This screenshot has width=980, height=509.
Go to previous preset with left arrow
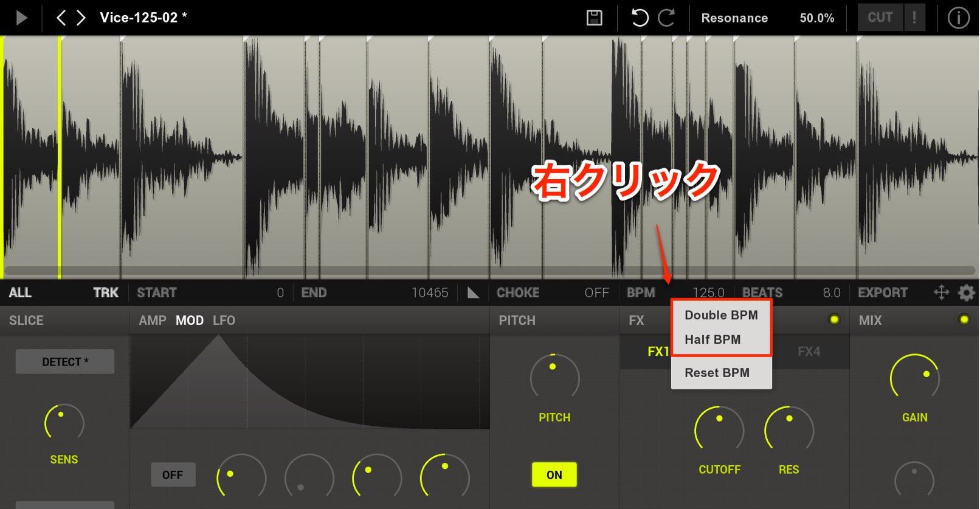tap(61, 18)
